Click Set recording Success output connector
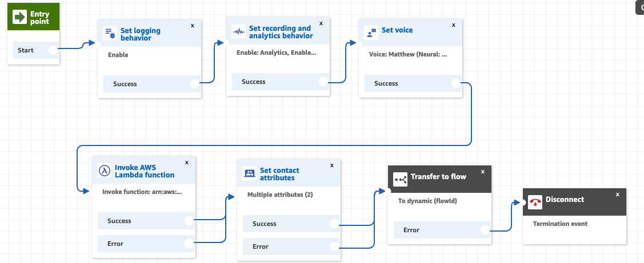This screenshot has width=644, height=263. point(323,82)
